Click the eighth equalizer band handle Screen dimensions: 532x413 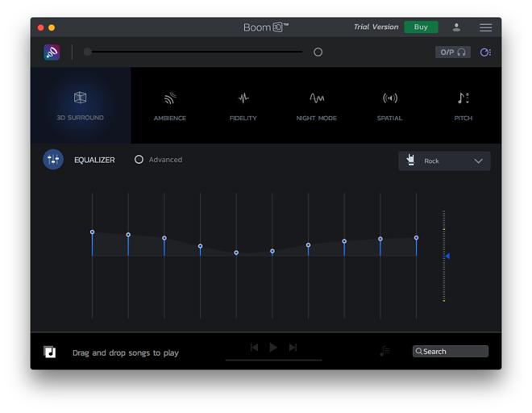tap(344, 241)
